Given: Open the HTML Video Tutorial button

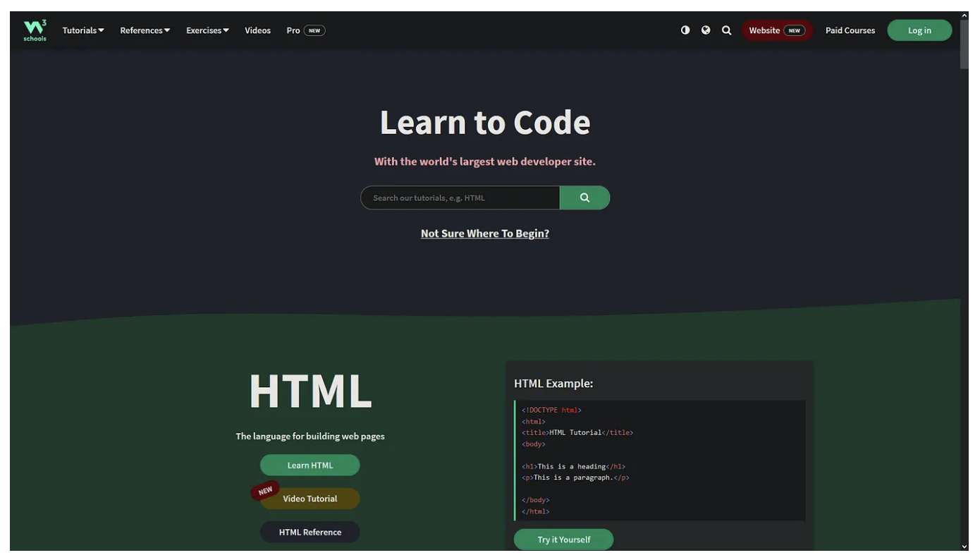Looking at the screenshot, I should 310,499.
